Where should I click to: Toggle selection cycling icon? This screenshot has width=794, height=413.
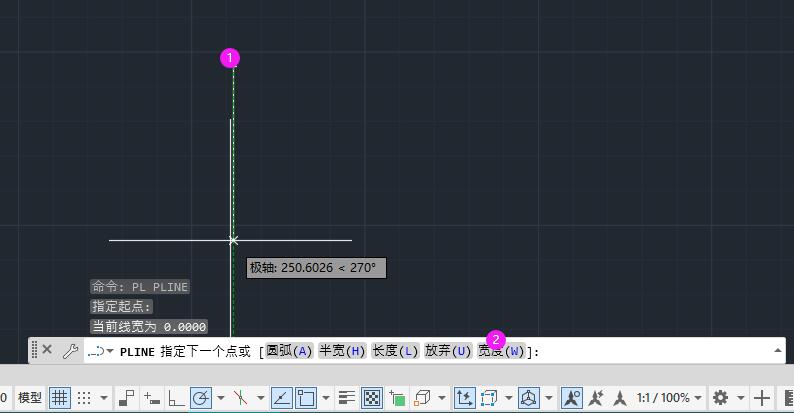pos(397,398)
